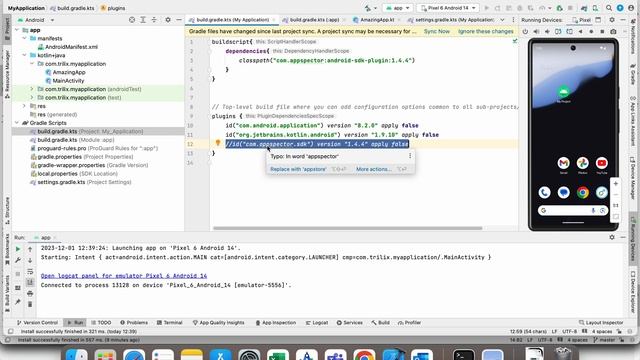Toggle scroll-to-end icon in Run console

pyautogui.click(x=30, y=282)
